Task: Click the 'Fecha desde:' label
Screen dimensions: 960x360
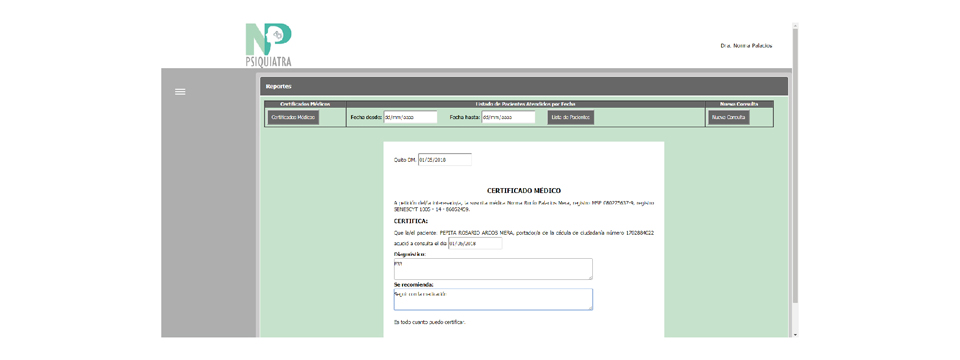Action: click(x=366, y=117)
